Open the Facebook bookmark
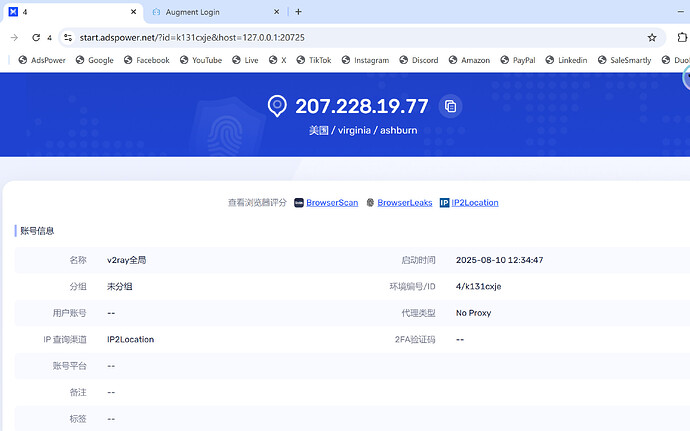The height and width of the screenshot is (431, 690). coord(147,60)
